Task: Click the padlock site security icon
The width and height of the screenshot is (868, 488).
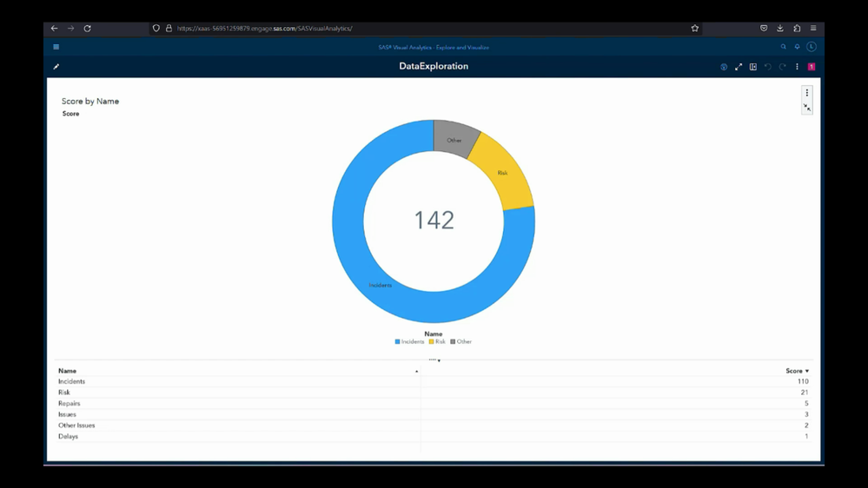Action: click(169, 28)
